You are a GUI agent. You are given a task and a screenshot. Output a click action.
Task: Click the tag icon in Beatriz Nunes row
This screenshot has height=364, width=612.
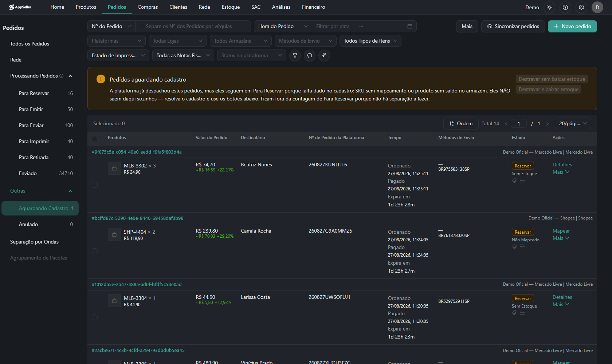(x=514, y=181)
